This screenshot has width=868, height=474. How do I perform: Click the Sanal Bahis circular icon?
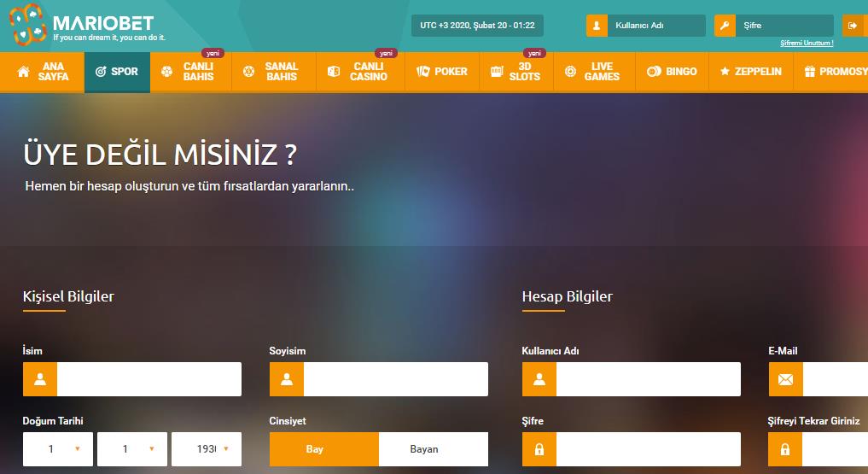[x=248, y=72]
